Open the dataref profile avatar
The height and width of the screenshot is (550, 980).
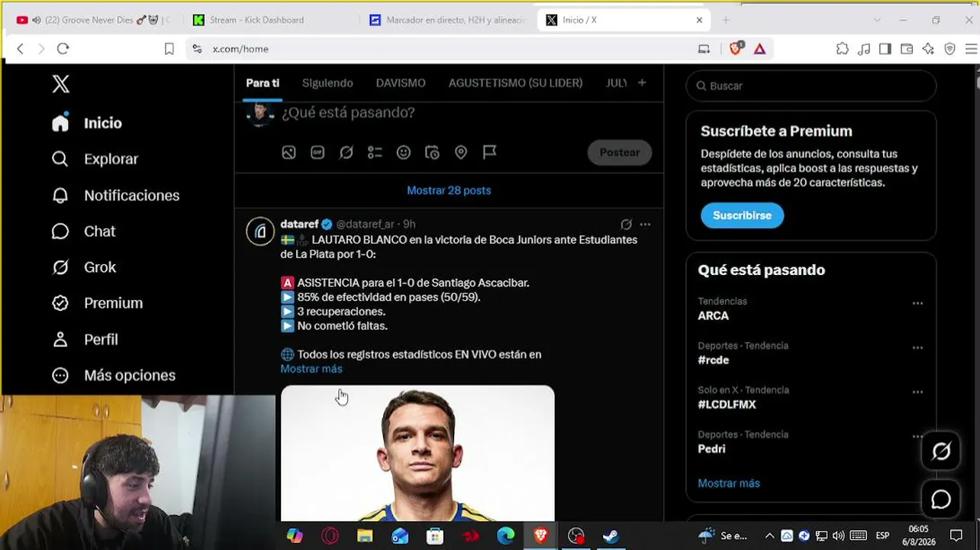(260, 231)
